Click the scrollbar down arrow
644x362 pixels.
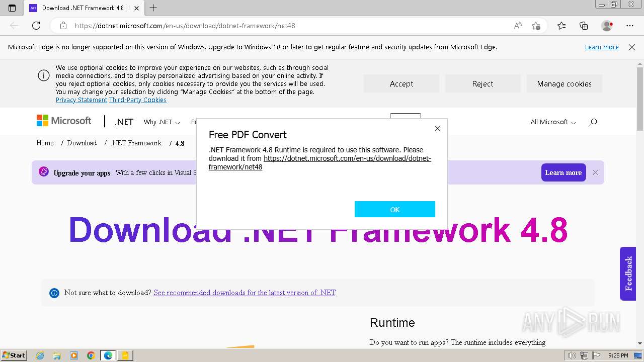click(640, 343)
